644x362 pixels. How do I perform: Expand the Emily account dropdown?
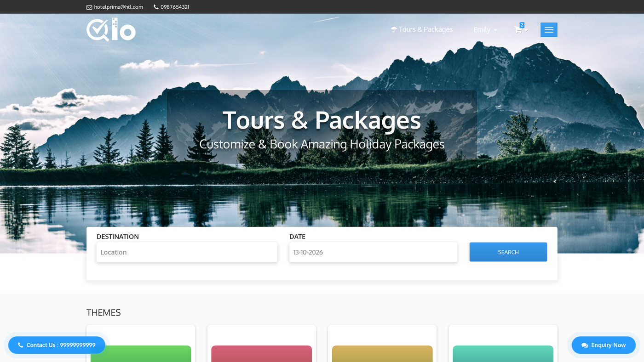tap(485, 30)
